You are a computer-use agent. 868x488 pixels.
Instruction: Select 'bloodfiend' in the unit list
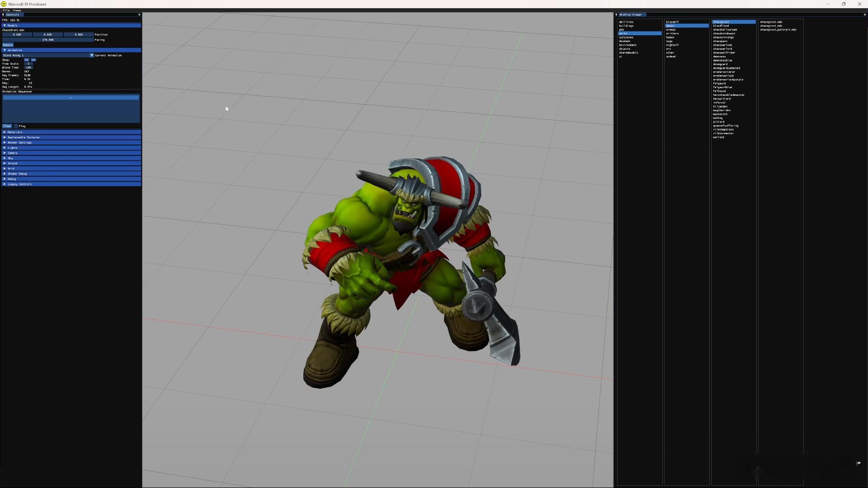click(x=721, y=26)
